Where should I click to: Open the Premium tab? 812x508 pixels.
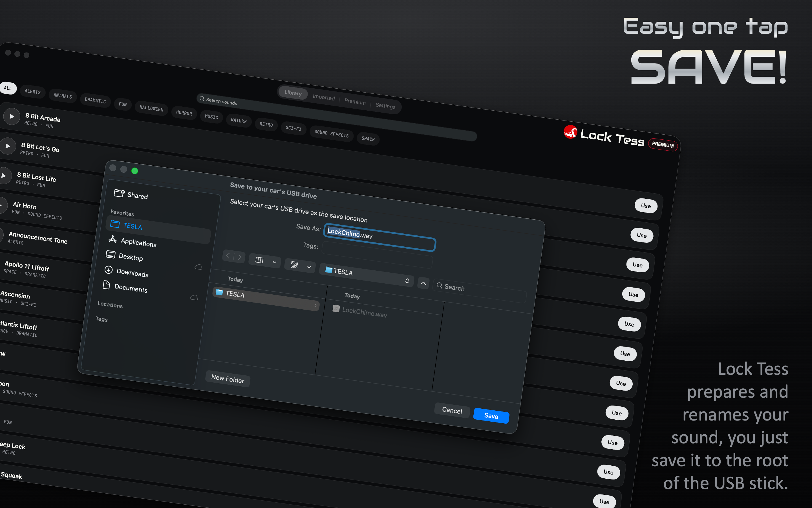tap(355, 102)
